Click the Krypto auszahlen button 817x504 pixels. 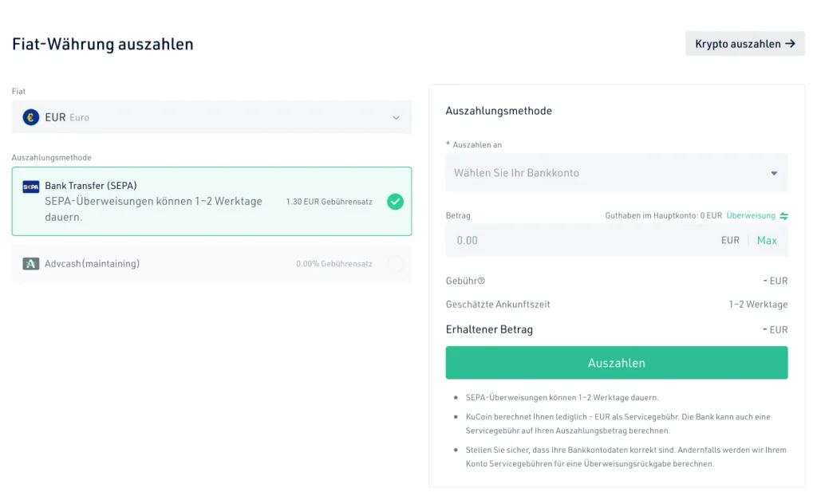[x=744, y=44]
